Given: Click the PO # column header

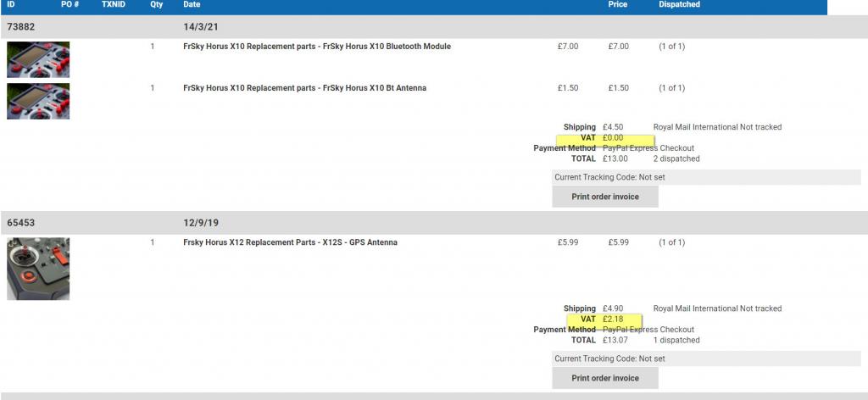Looking at the screenshot, I should point(70,4).
